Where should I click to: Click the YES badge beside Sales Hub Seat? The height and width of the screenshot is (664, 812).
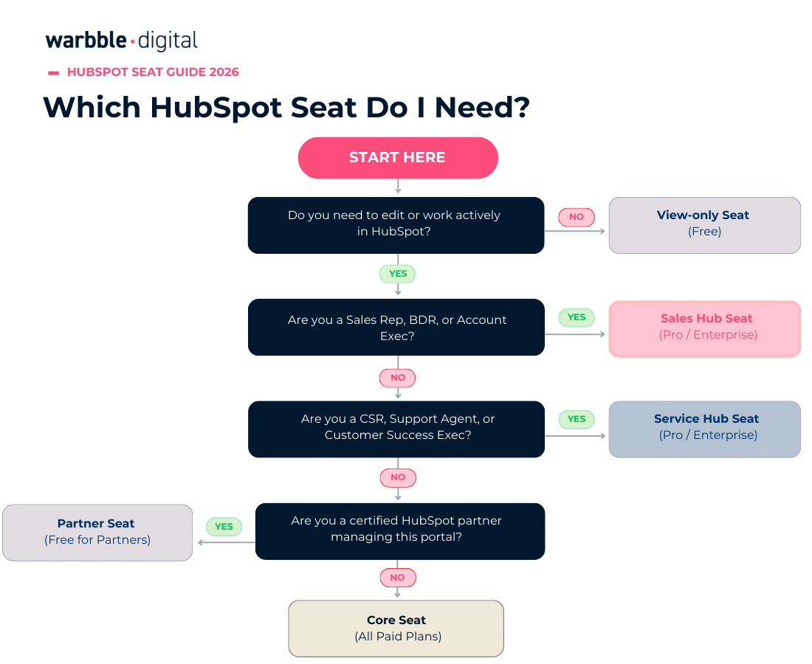[x=577, y=317]
